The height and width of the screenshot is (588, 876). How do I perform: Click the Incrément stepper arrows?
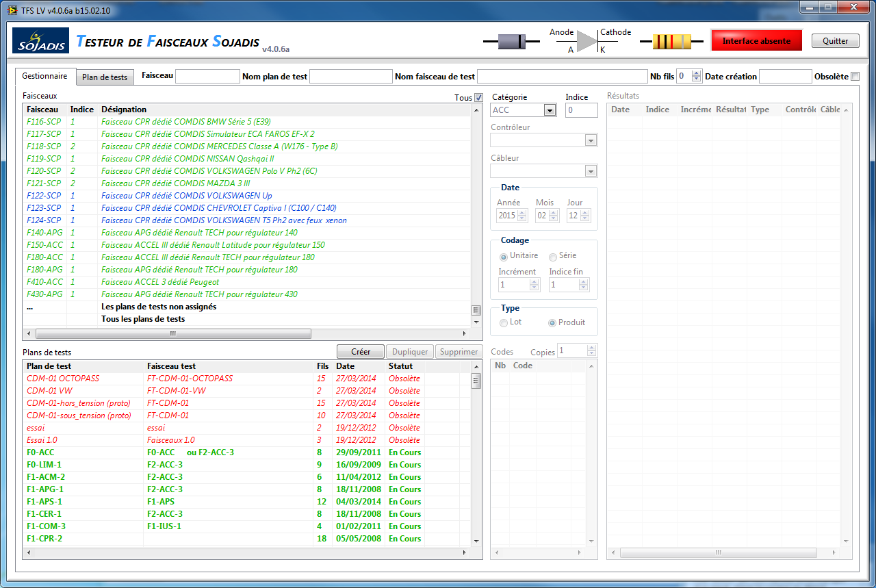(x=534, y=285)
